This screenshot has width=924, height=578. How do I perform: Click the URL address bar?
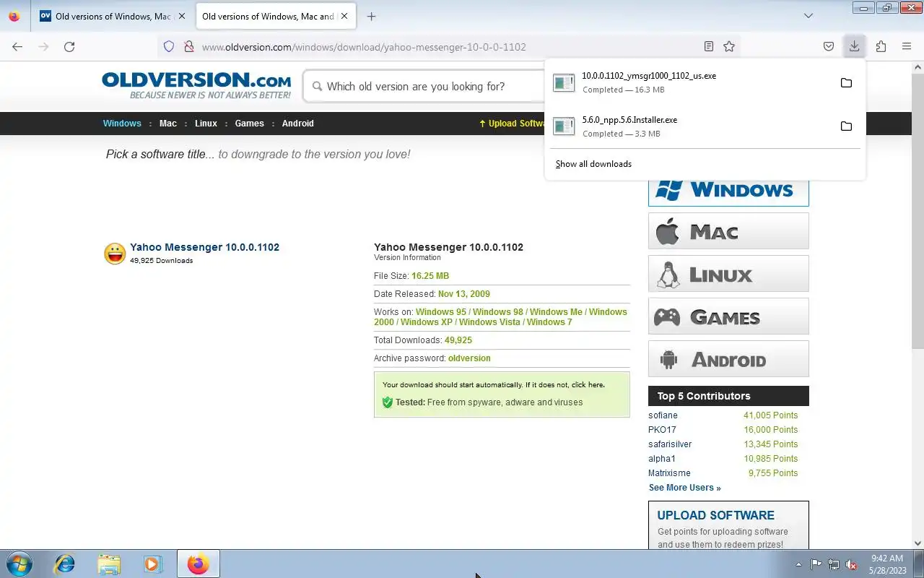point(448,47)
